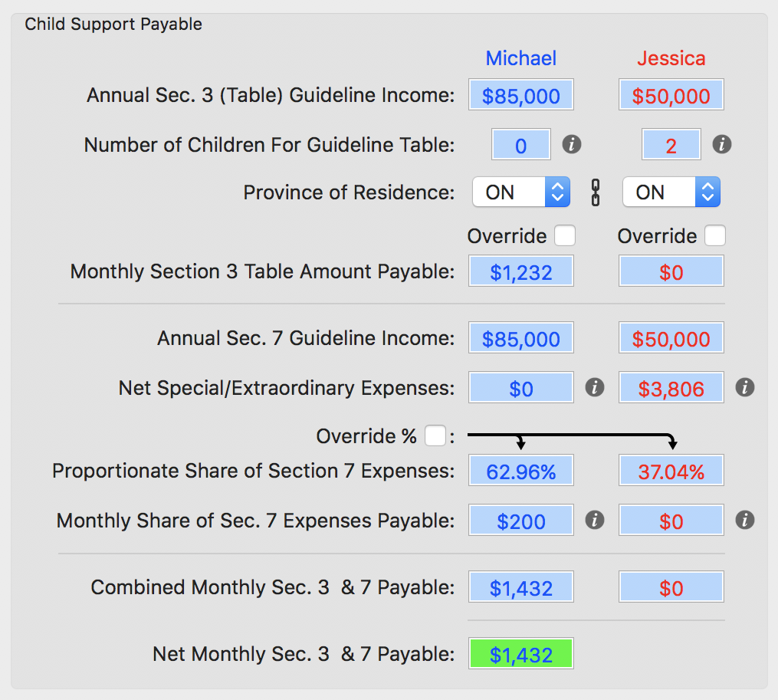Click the link icon between province selectors
Screen dimensions: 778x700
tap(595, 192)
